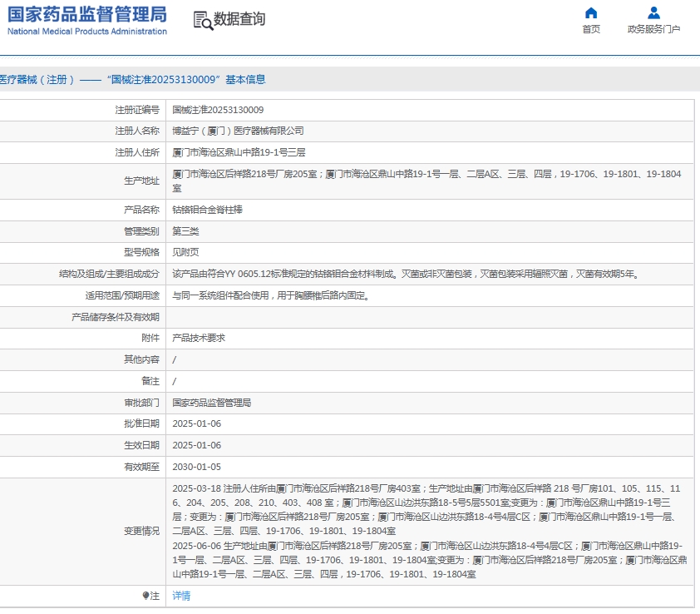The width and height of the screenshot is (700, 614).
Task: Click the 数据查询 heading text
Action: (239, 19)
